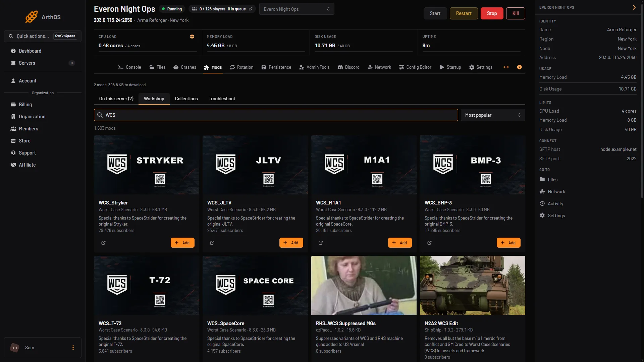Switch to the Console tab
The height and width of the screenshot is (362, 644).
point(129,67)
